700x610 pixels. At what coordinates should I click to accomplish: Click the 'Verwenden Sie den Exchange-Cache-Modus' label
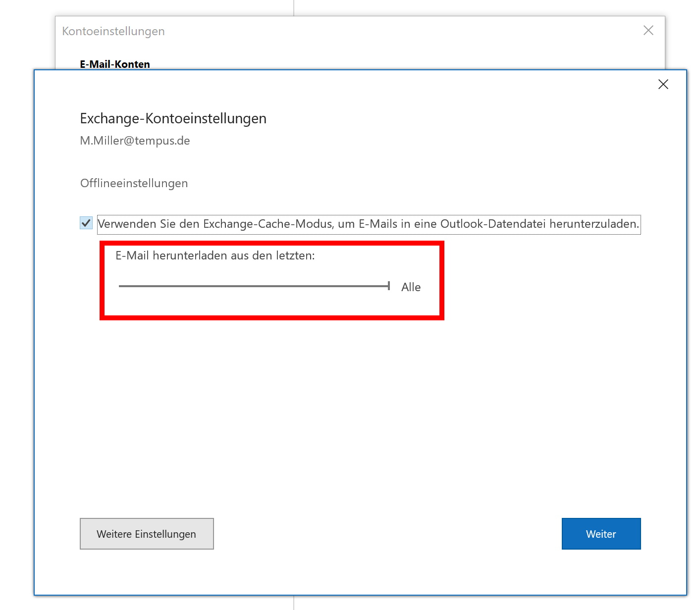click(x=369, y=224)
